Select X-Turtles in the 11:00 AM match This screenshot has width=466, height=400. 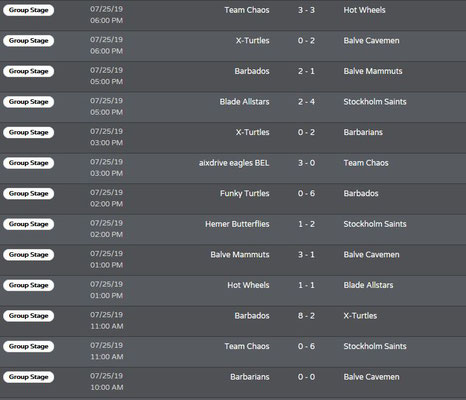(360, 316)
